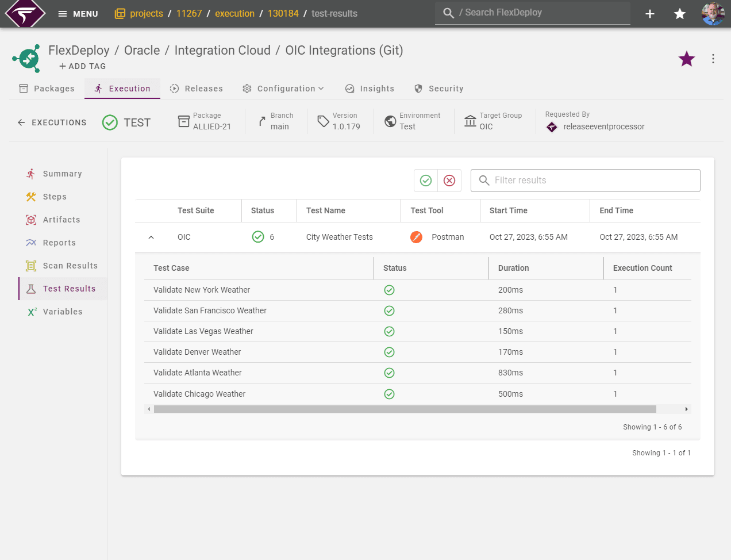Click the plus create icon in header

(x=650, y=14)
